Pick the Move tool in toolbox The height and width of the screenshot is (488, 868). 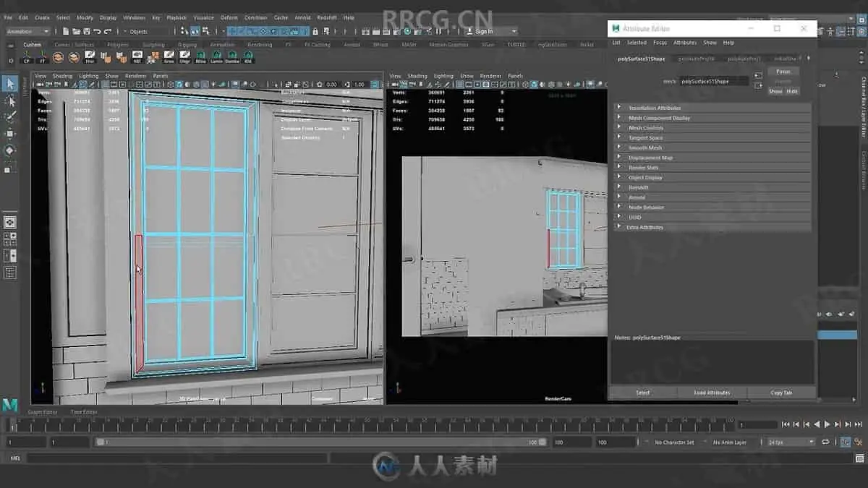(10, 134)
